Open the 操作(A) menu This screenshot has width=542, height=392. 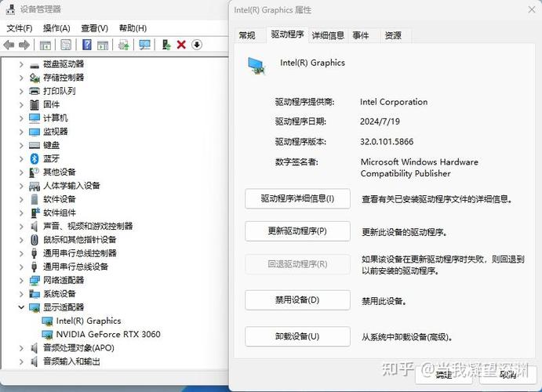(x=56, y=28)
